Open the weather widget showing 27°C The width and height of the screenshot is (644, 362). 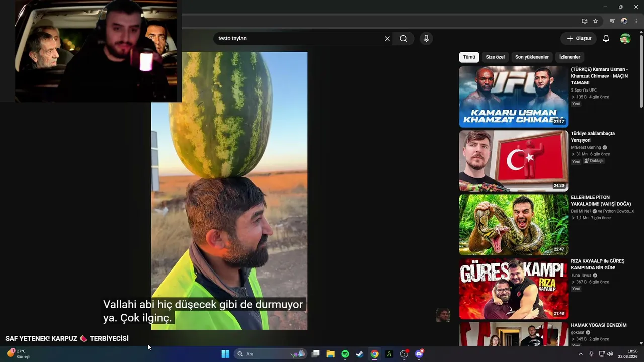[19, 354]
